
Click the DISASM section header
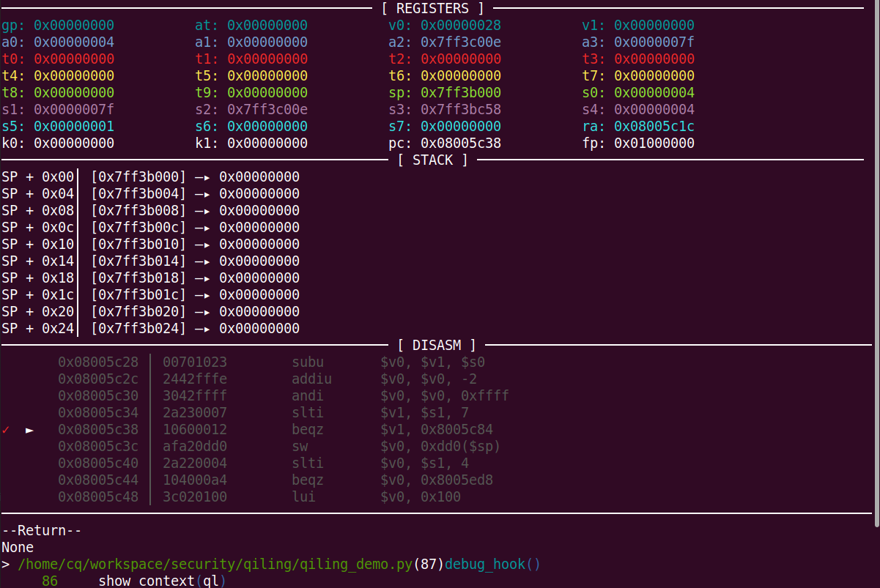coord(437,345)
